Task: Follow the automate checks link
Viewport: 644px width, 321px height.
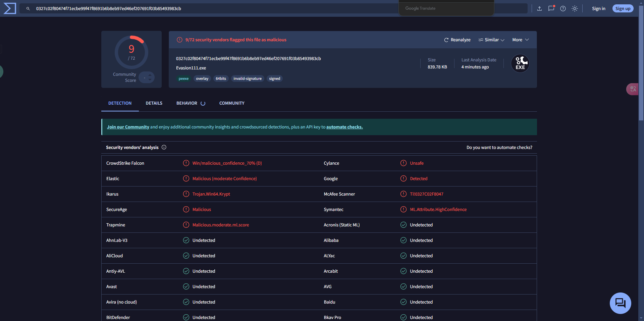Action: (x=344, y=127)
